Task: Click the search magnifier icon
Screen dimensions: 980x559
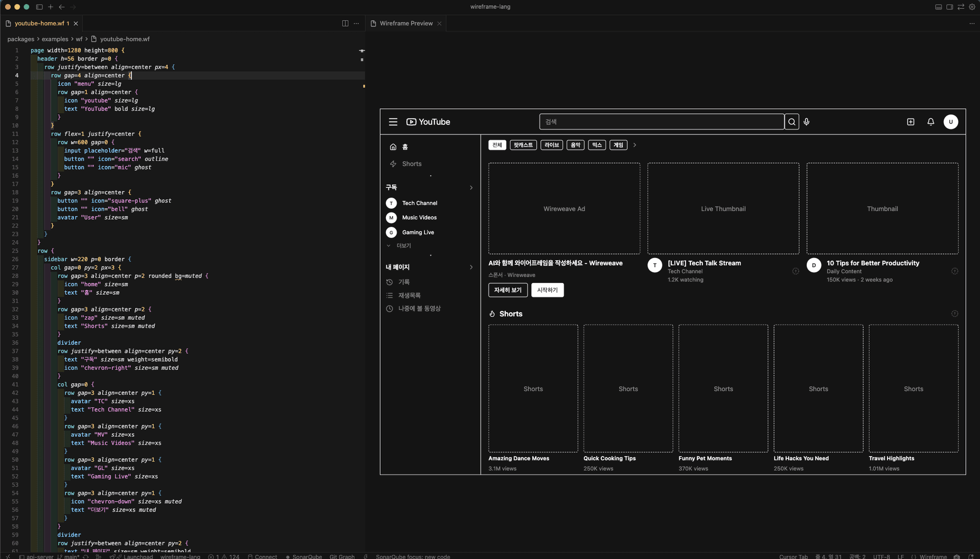Action: (792, 122)
